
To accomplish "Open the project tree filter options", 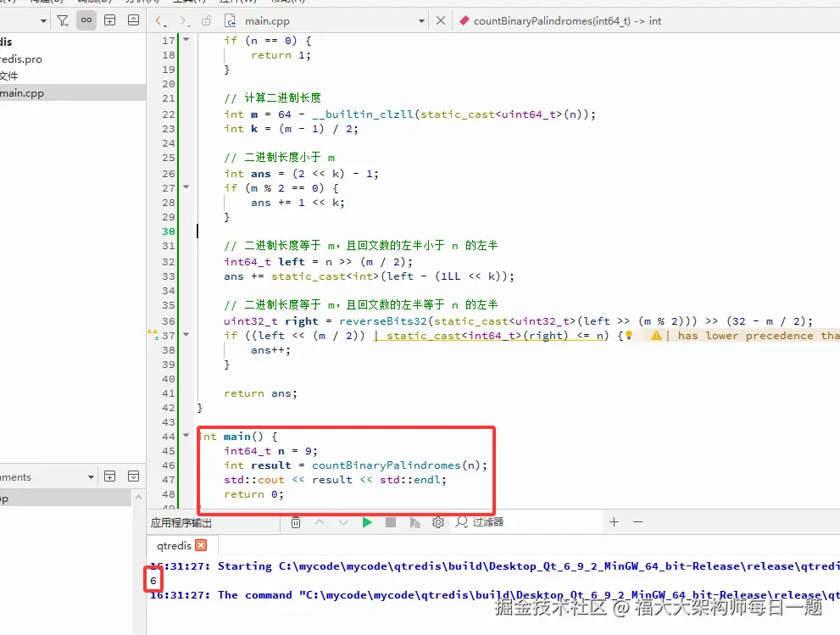I will tap(63, 21).
